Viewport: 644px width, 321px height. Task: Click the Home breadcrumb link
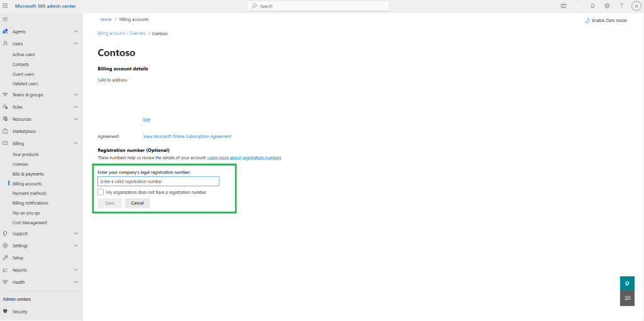(x=106, y=20)
